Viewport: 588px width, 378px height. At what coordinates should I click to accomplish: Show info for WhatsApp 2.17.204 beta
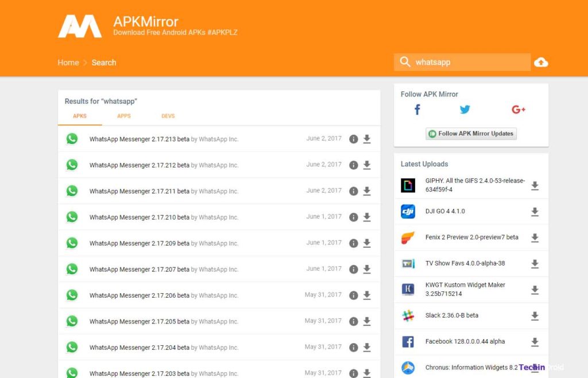point(353,347)
